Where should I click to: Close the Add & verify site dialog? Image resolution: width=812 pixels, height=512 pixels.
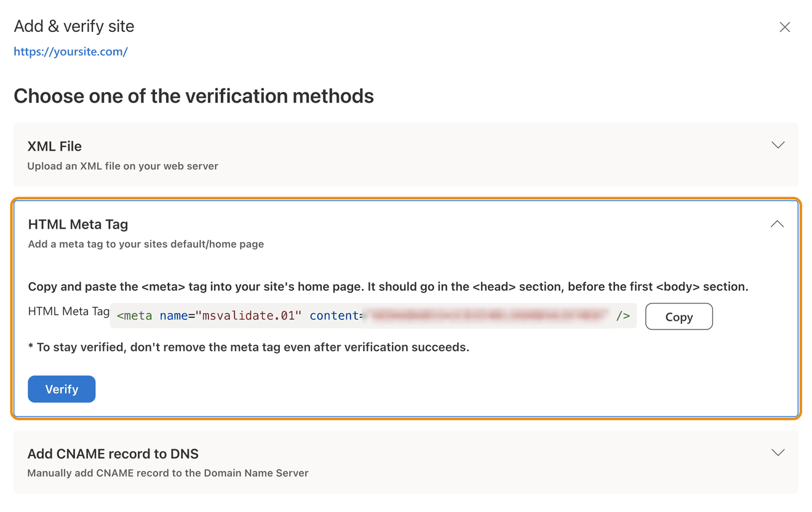784,27
